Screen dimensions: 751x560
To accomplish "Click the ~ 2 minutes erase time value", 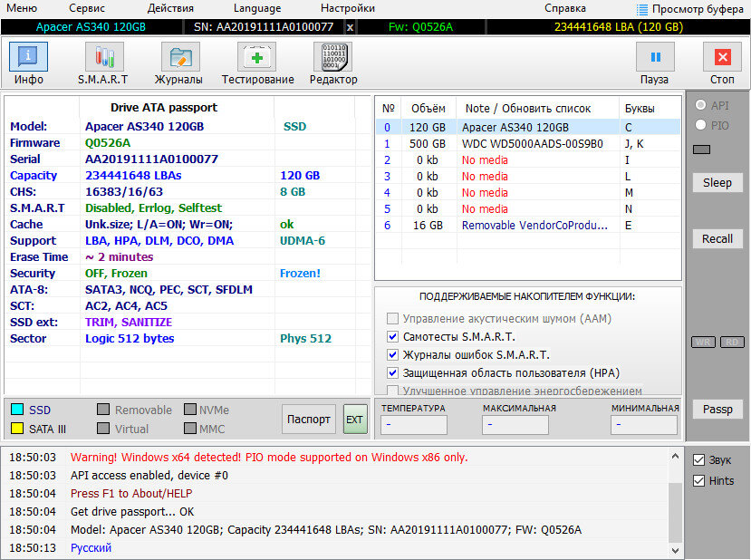I will point(120,257).
